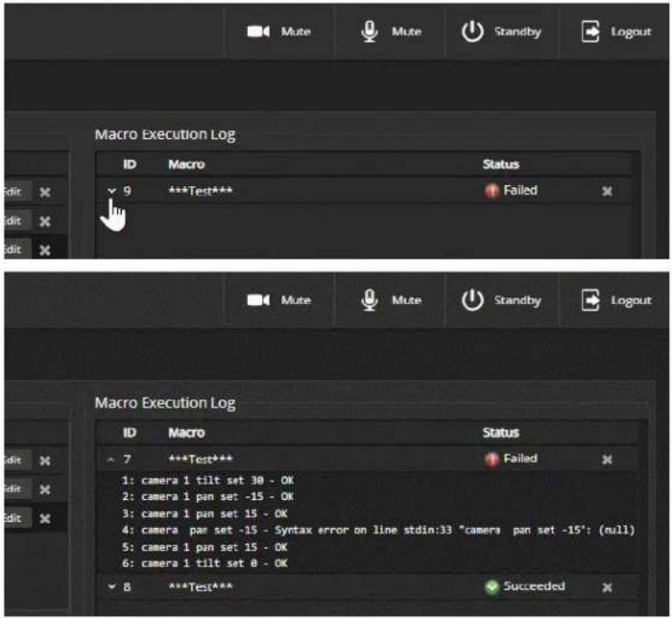Image resolution: width=672 pixels, height=618 pixels.
Task: Click Status column header in lower log
Action: coord(500,433)
